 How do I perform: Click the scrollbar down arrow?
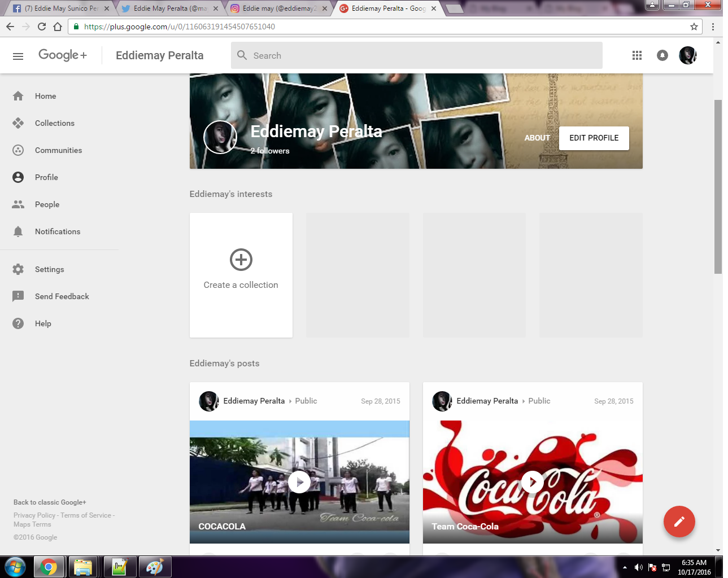coord(718,550)
